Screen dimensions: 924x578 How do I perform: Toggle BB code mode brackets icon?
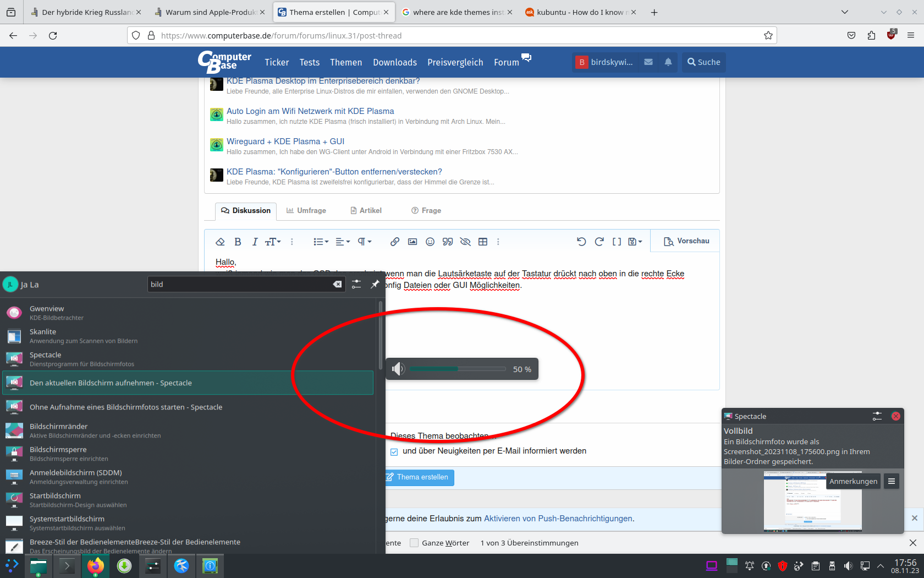tap(617, 242)
